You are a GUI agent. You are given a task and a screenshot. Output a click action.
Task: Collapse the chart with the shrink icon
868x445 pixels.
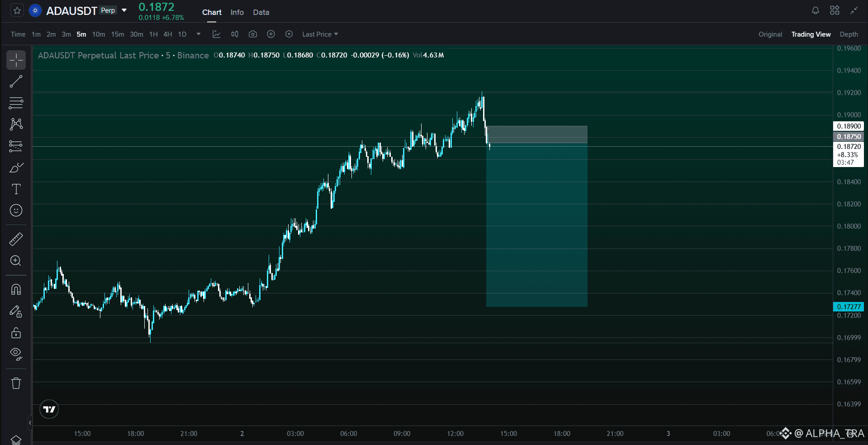tap(854, 10)
